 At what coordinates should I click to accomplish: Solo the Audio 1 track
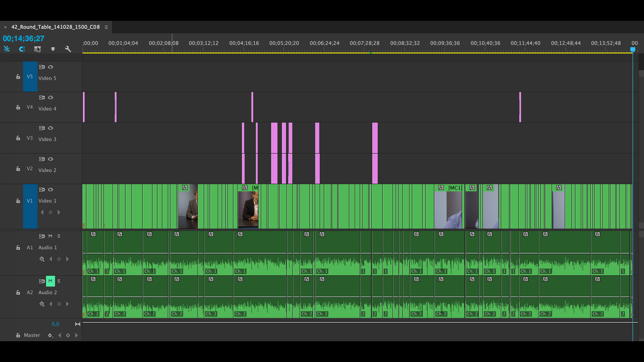(x=59, y=236)
